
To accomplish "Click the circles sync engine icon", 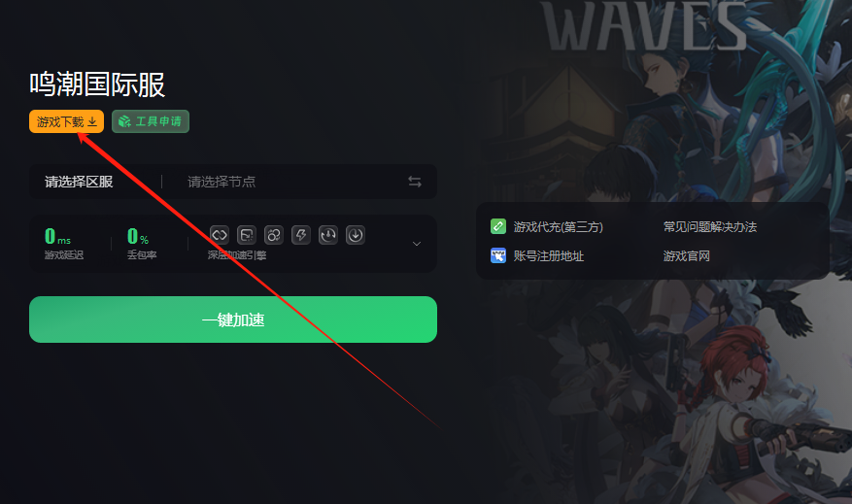I will [x=274, y=235].
